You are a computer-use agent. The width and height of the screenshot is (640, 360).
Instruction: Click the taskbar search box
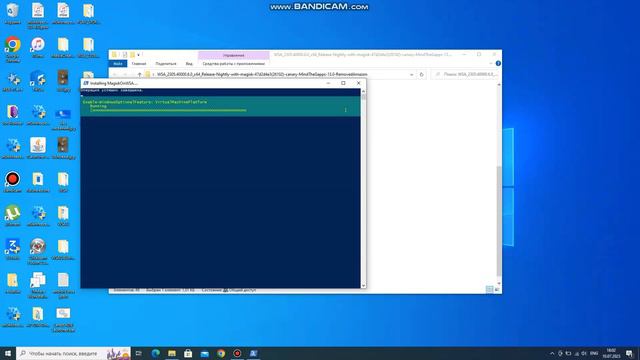73,353
